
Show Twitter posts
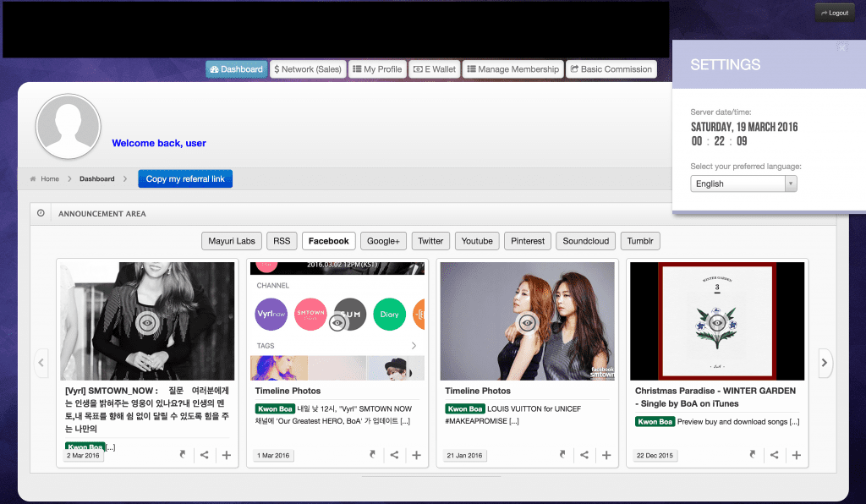[430, 241]
